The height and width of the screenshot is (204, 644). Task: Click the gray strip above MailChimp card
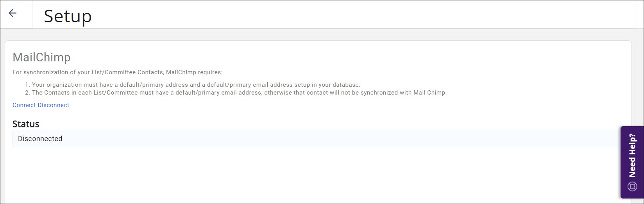[x=313, y=34]
